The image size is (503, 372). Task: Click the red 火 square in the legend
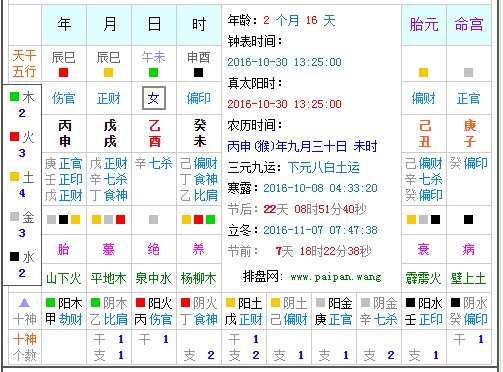(15, 136)
